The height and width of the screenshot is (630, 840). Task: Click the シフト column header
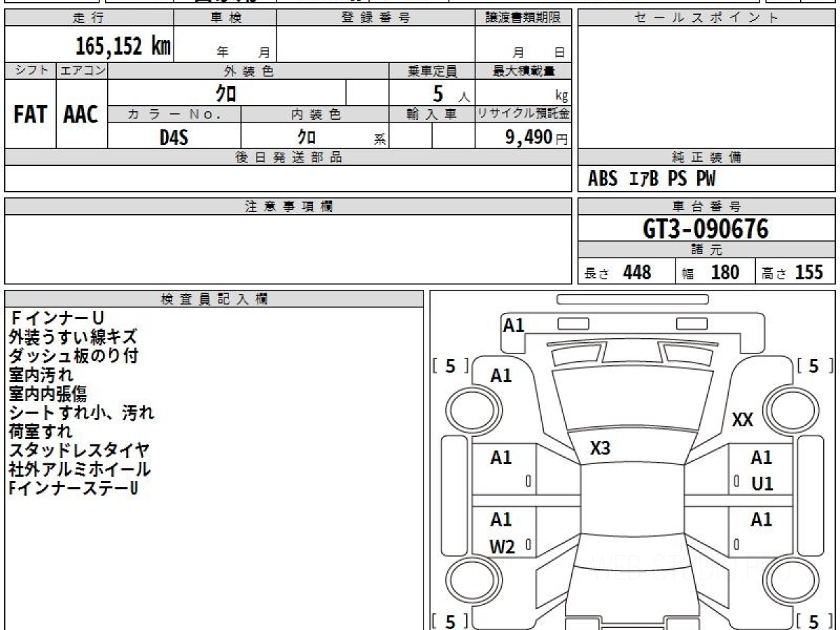(30, 70)
